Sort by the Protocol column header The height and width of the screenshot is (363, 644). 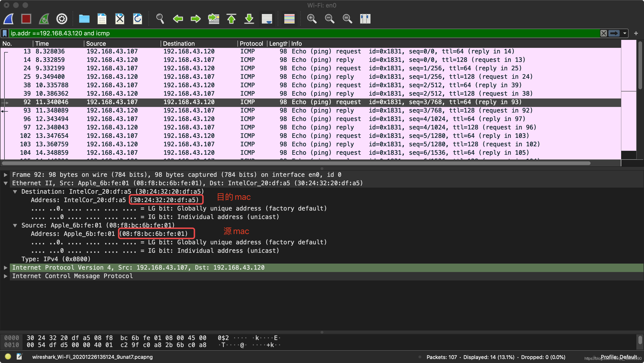coord(252,44)
